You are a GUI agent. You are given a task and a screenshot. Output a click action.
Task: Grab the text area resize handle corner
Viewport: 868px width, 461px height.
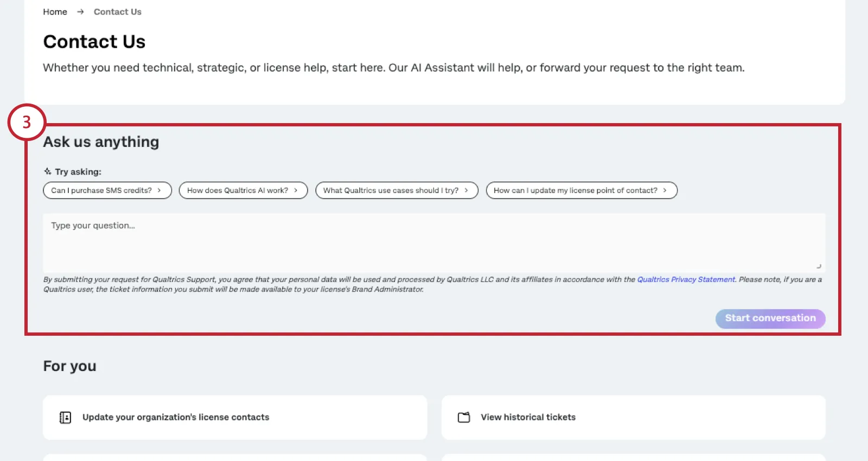(819, 266)
